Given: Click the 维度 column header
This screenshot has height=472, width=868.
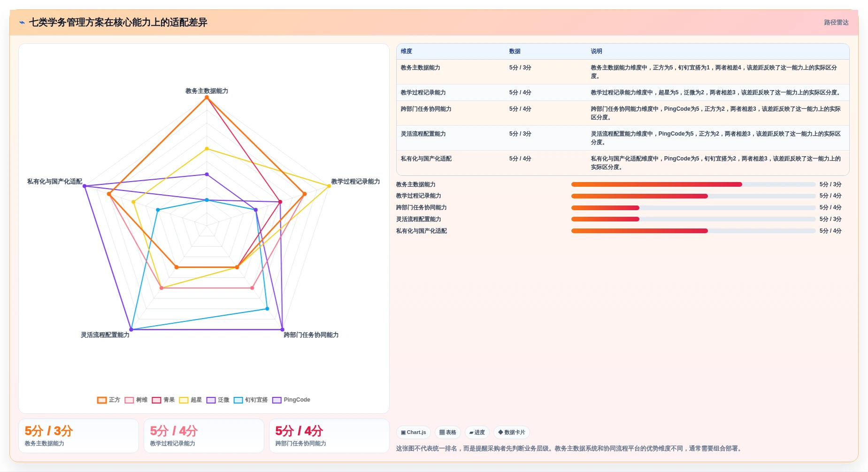Looking at the screenshot, I should 407,51.
